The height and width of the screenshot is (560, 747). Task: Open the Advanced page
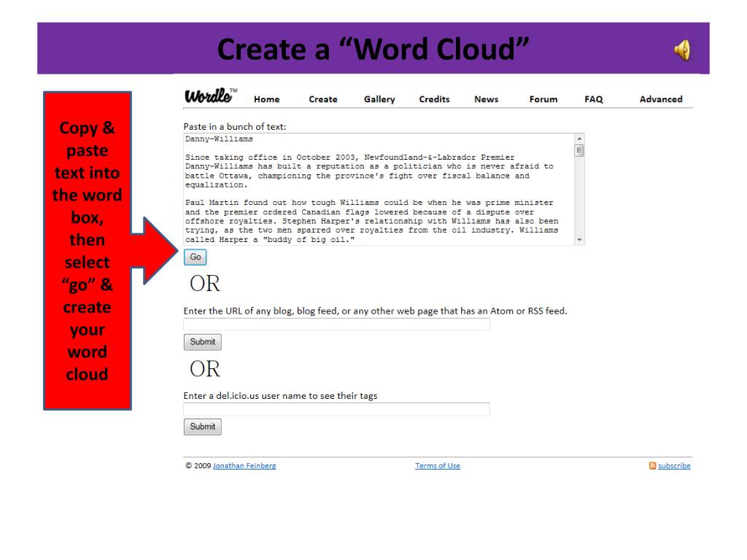pos(661,99)
